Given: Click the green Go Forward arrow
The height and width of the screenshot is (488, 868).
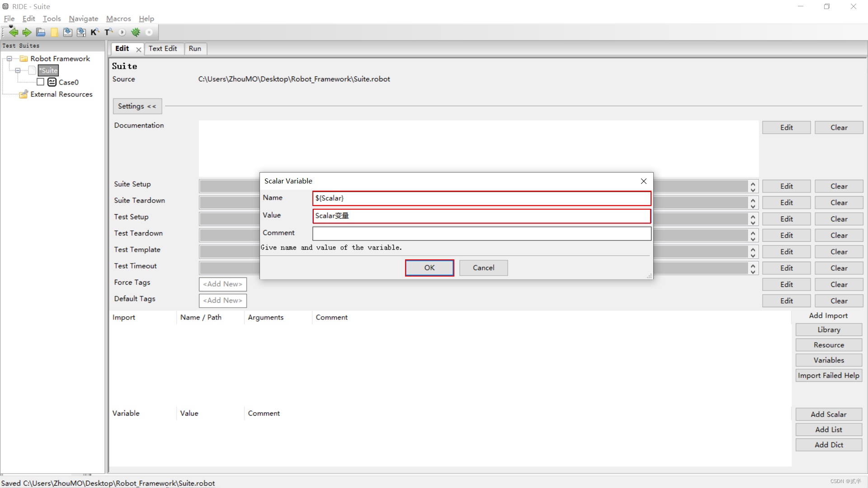Looking at the screenshot, I should (27, 32).
